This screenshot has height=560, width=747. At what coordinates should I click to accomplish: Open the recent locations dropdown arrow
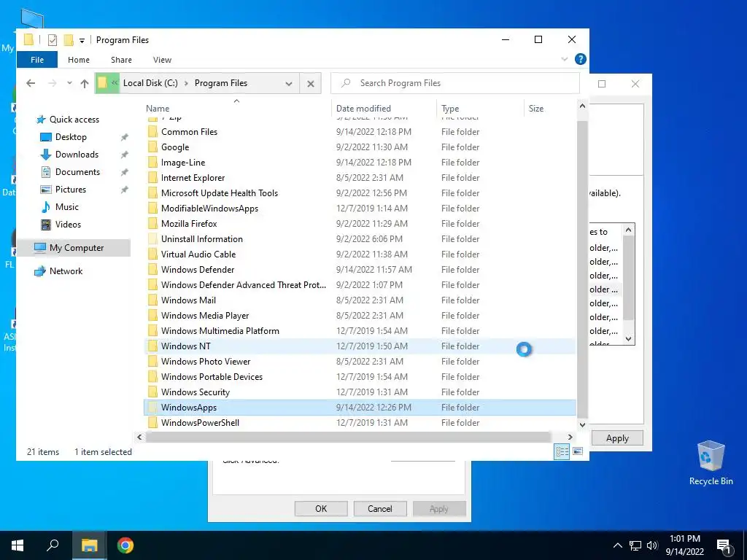pyautogui.click(x=69, y=83)
